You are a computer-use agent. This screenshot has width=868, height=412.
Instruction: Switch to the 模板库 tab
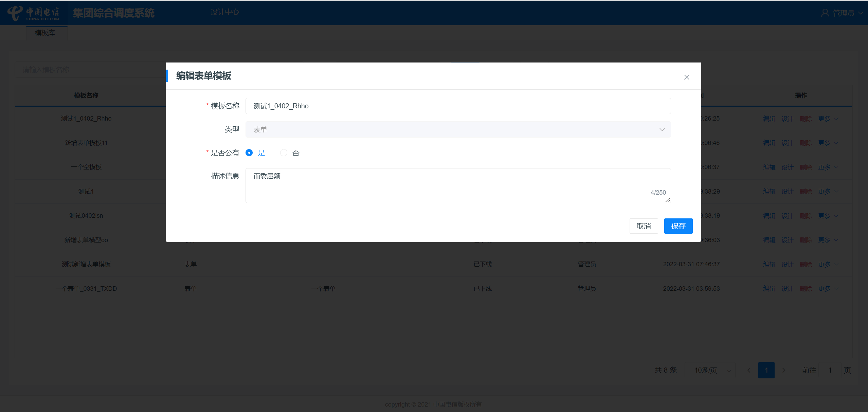(45, 33)
